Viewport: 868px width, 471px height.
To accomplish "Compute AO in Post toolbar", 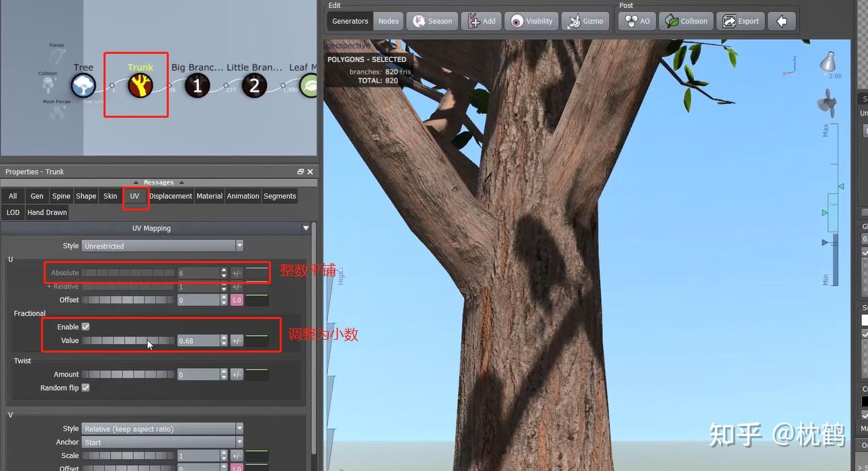I will [637, 21].
